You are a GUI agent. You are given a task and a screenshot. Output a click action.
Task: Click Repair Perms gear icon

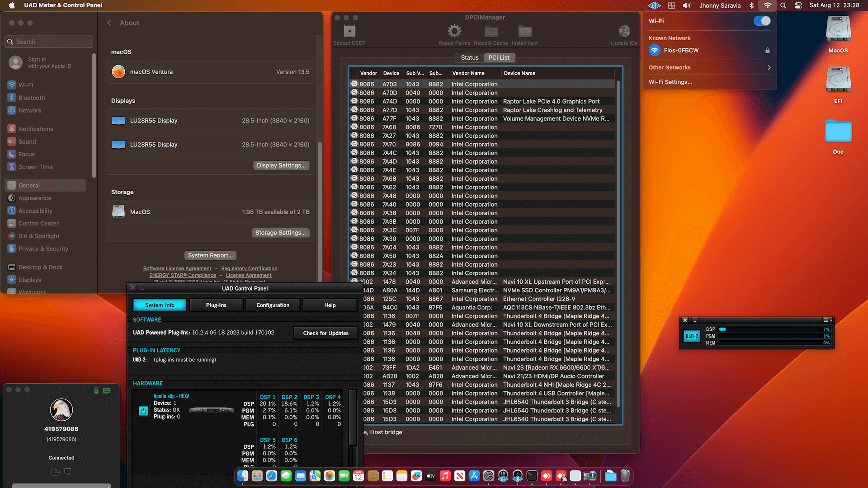pyautogui.click(x=454, y=31)
